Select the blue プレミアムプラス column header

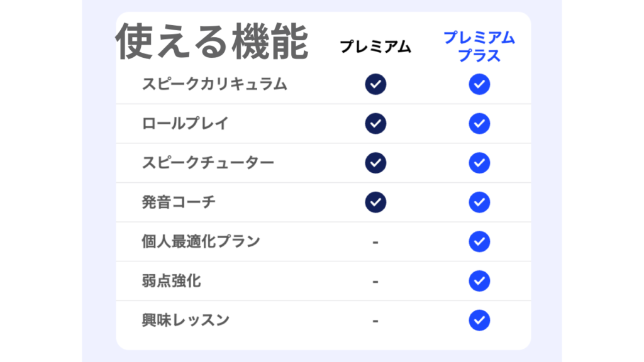[x=479, y=47]
